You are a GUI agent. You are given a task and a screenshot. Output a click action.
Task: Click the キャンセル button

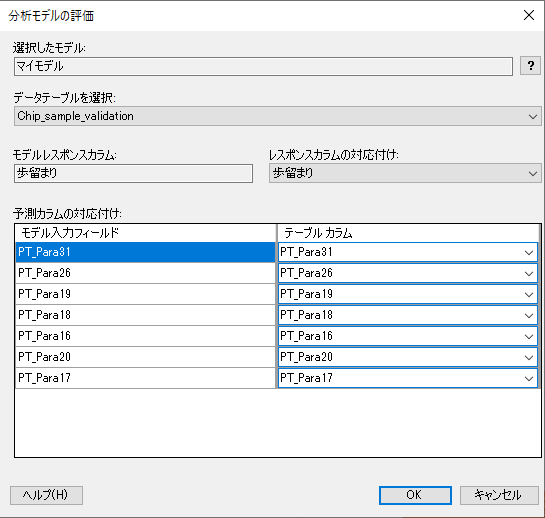point(499,495)
